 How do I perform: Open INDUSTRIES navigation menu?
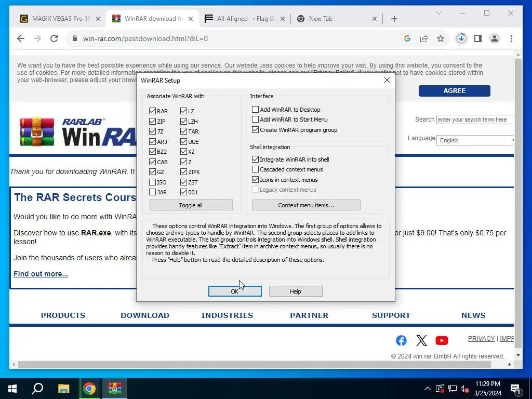point(227,315)
